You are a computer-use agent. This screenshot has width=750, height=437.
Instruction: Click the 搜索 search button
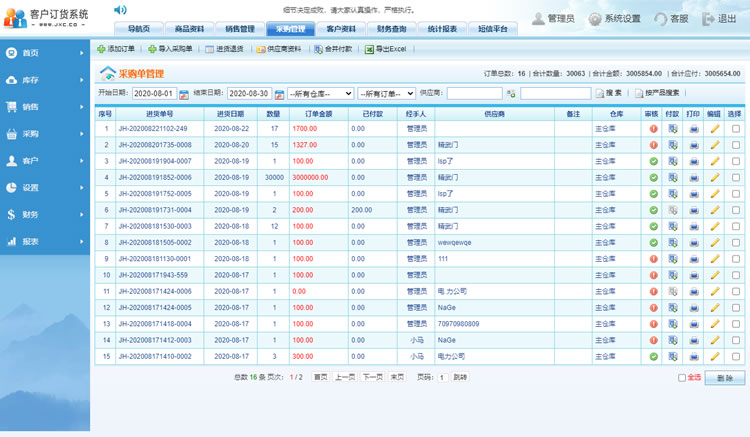609,93
